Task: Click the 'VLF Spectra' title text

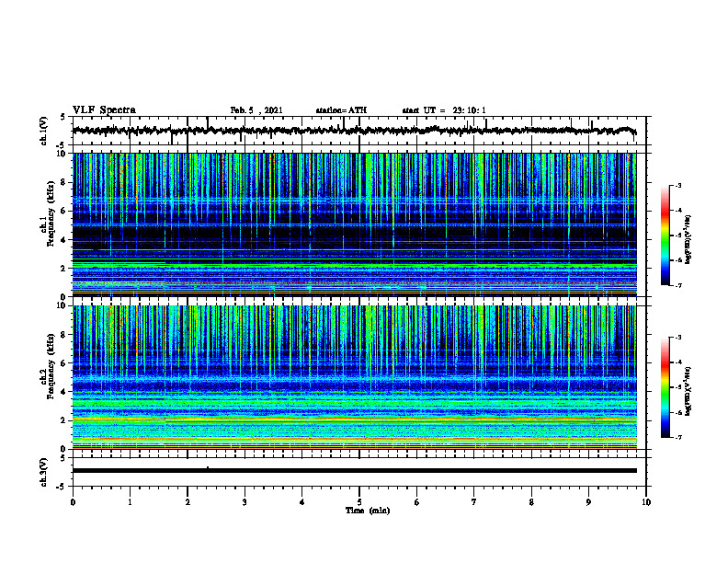Action: (x=104, y=110)
